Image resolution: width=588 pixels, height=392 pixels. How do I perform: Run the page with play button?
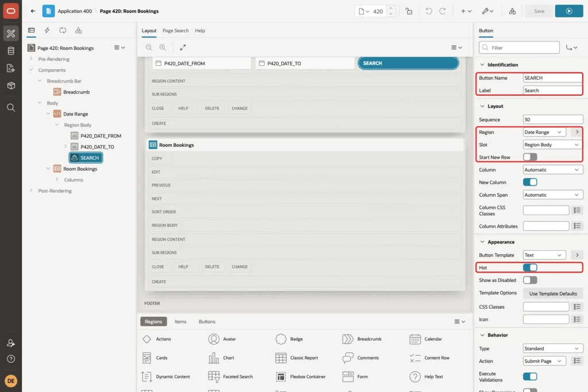(x=569, y=11)
